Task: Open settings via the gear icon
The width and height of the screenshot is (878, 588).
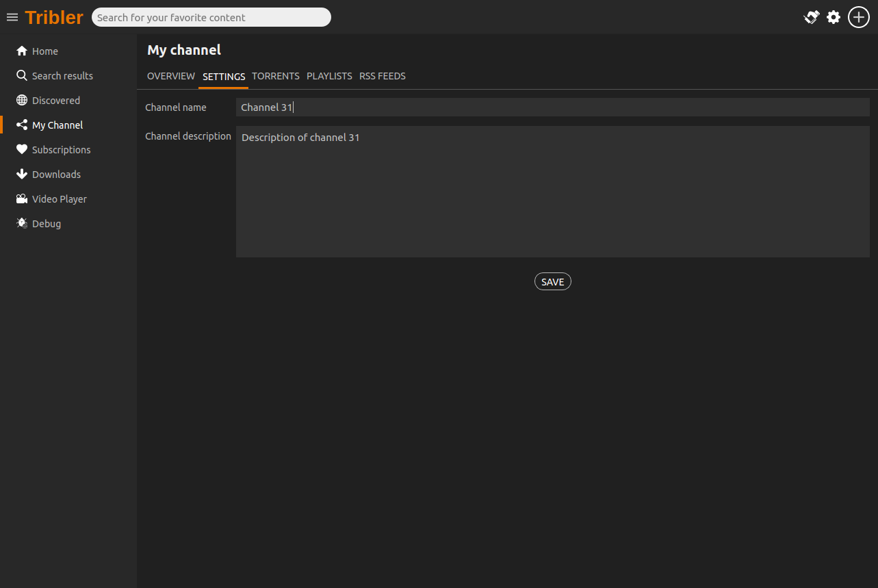Action: 834,17
